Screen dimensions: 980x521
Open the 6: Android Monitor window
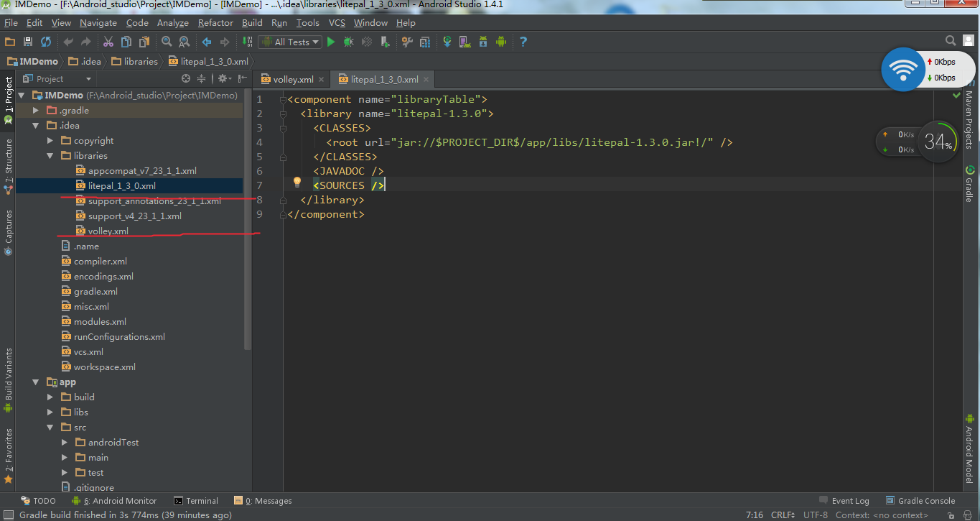(114, 501)
